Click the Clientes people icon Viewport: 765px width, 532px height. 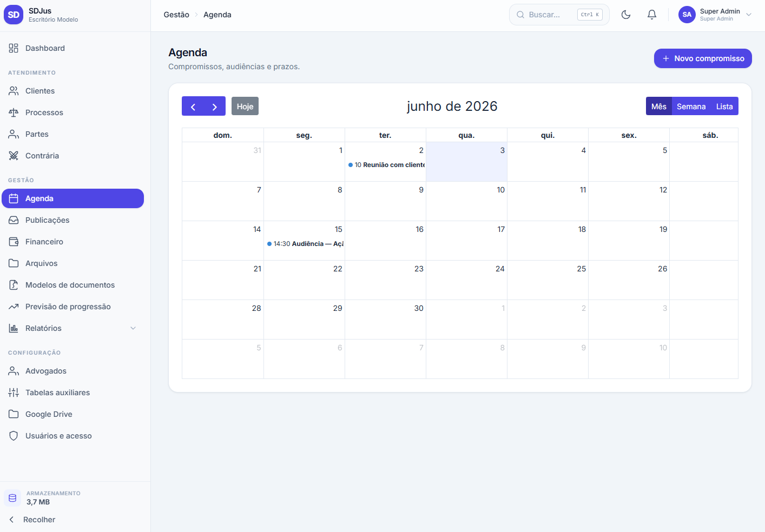(14, 91)
